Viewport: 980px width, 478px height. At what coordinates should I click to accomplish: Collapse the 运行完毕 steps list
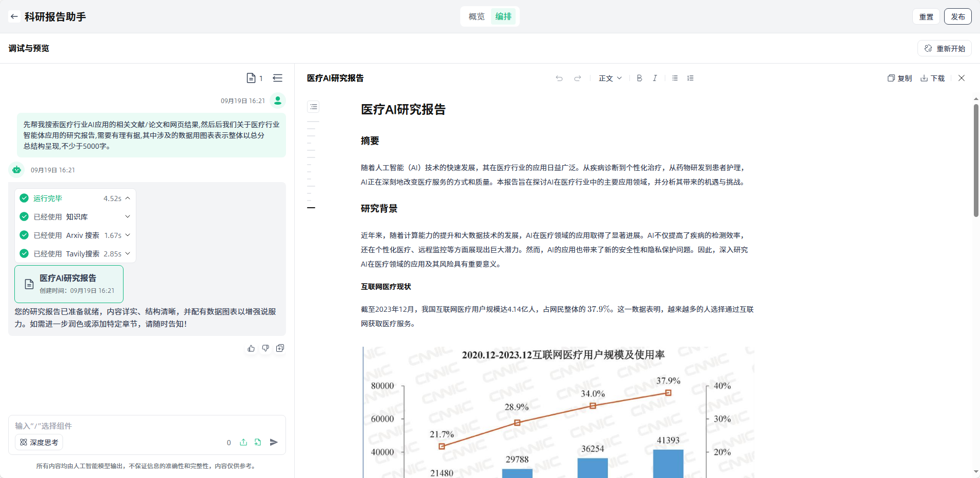coord(128,198)
